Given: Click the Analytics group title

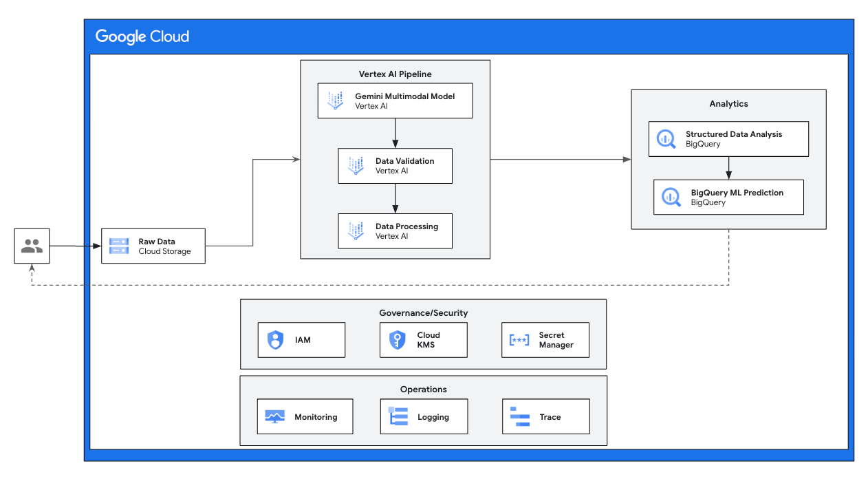Looking at the screenshot, I should click(x=728, y=104).
